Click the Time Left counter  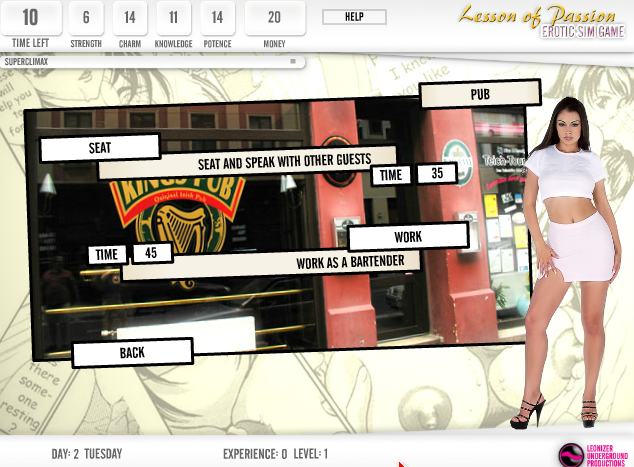pos(31,24)
